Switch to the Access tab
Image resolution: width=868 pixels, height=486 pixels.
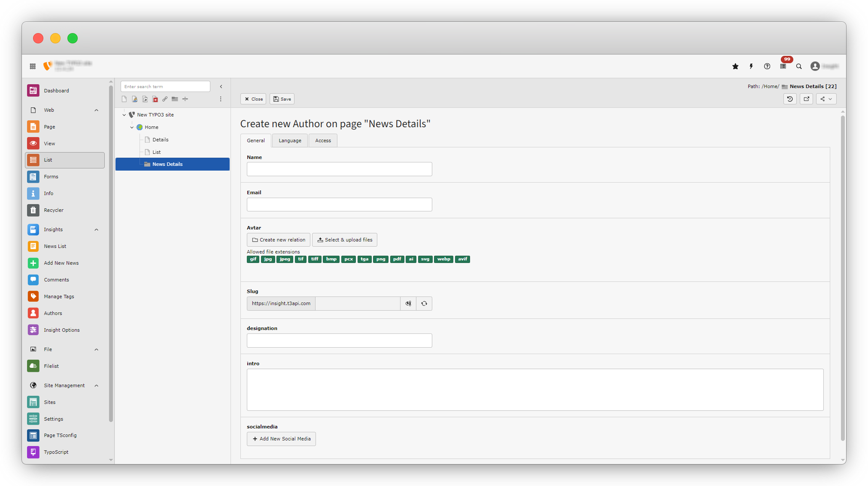coord(323,141)
